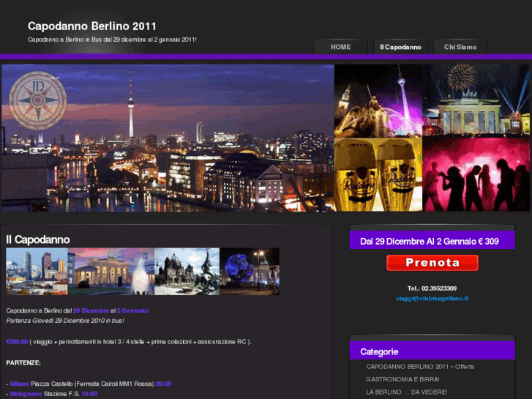Switch to the Il Capodanno tab
The width and height of the screenshot is (532, 399).
click(x=400, y=47)
